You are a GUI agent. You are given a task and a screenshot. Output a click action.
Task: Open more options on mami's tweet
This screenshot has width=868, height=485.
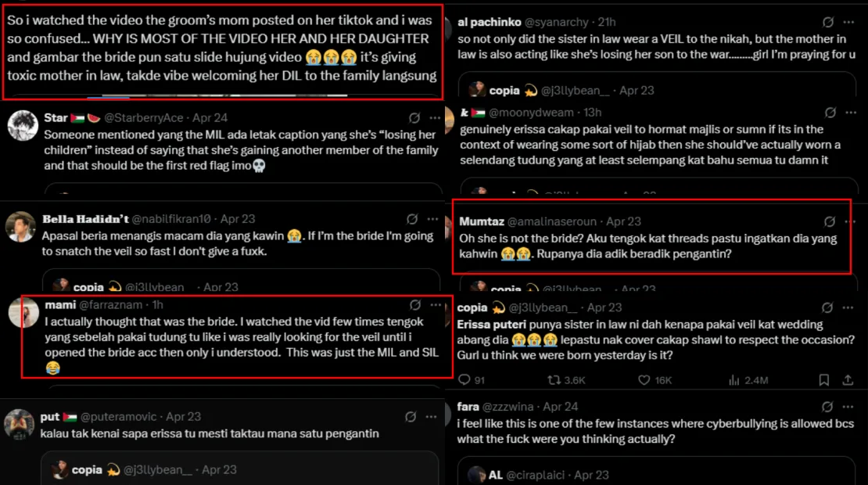(436, 304)
